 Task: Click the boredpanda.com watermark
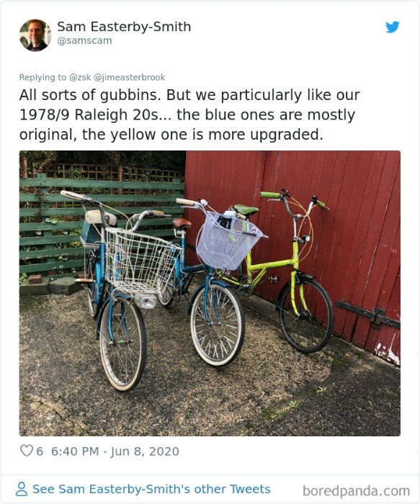point(356,491)
